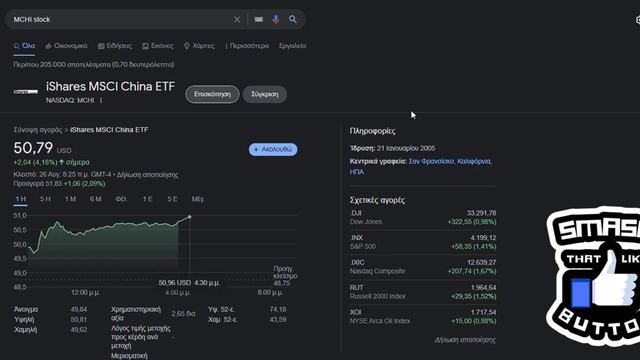Select the Όλα results tab
The height and width of the screenshot is (360, 640).
click(x=24, y=46)
